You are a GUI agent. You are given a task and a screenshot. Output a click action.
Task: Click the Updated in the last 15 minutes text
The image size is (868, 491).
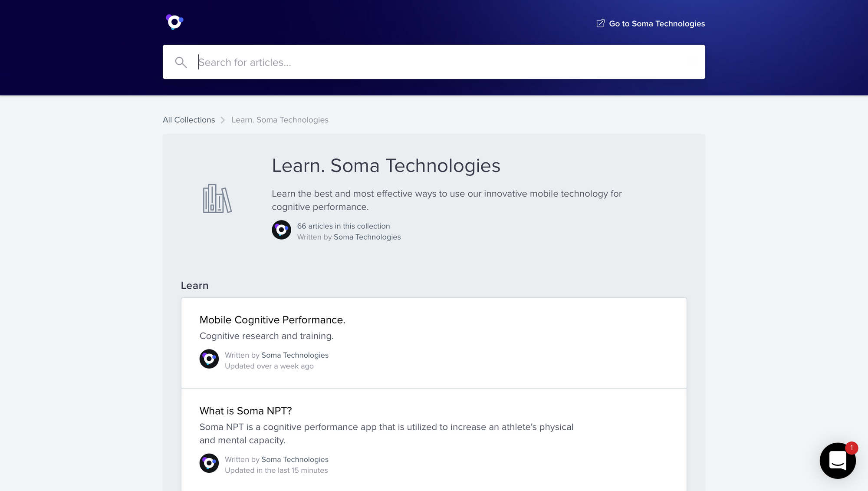(276, 470)
